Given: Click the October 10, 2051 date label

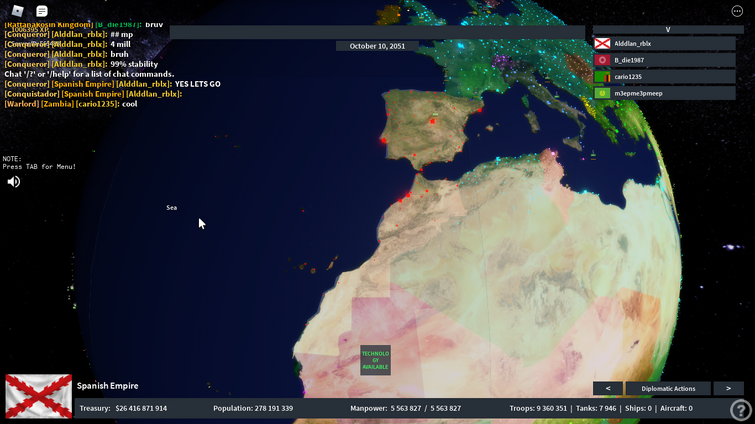Looking at the screenshot, I should coord(377,46).
